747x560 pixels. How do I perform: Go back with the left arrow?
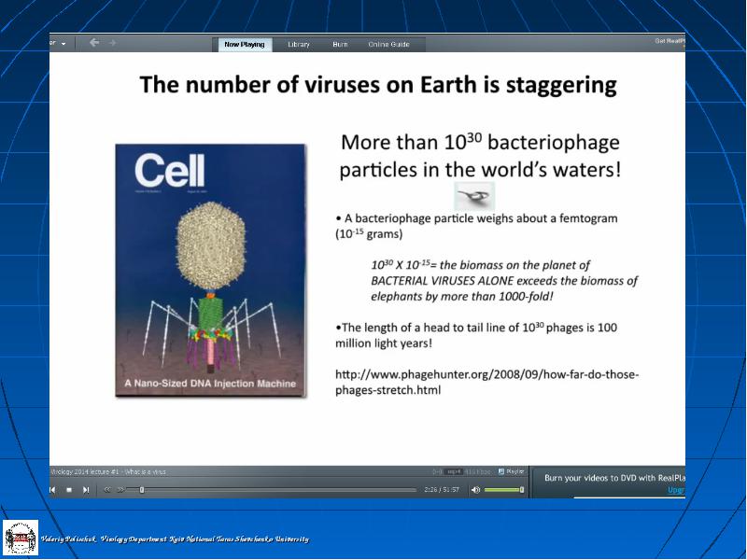click(94, 43)
